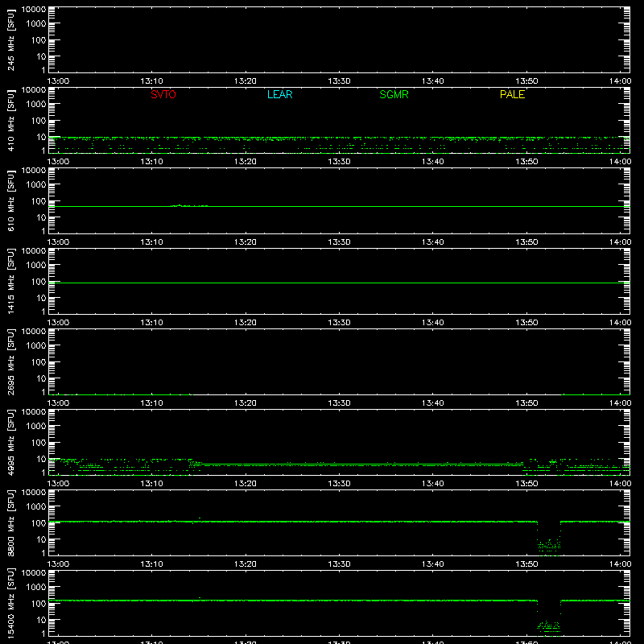Click the 100 tick on 1415 MHz axis

[39, 282]
